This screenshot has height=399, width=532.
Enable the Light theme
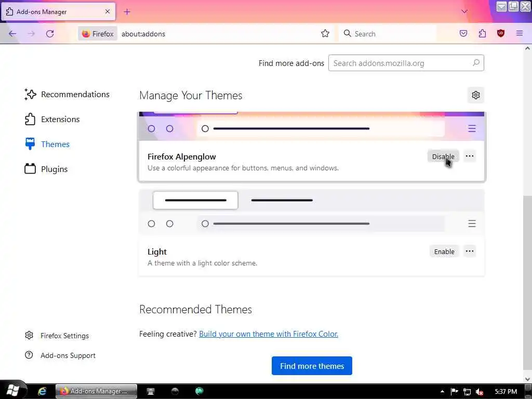coord(444,251)
